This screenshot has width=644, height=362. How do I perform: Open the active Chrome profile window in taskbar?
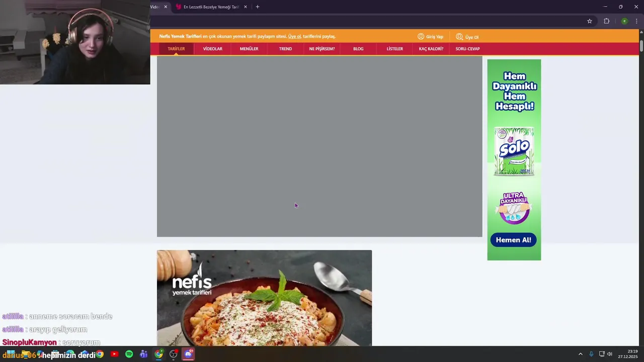(158, 354)
